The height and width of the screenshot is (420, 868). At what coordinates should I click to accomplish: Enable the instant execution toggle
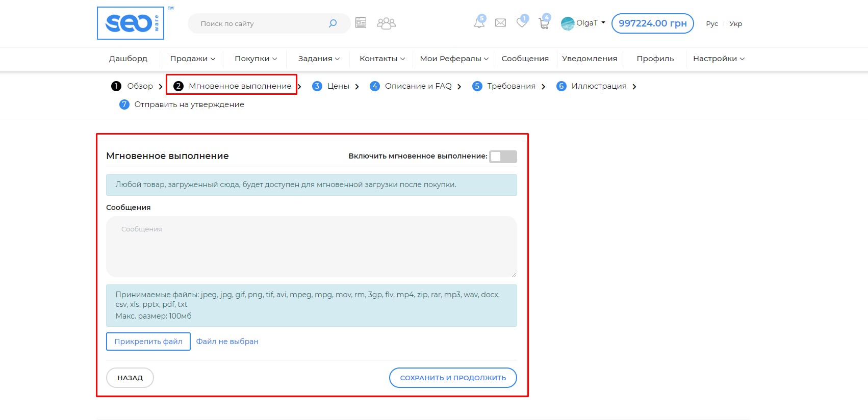tap(503, 156)
